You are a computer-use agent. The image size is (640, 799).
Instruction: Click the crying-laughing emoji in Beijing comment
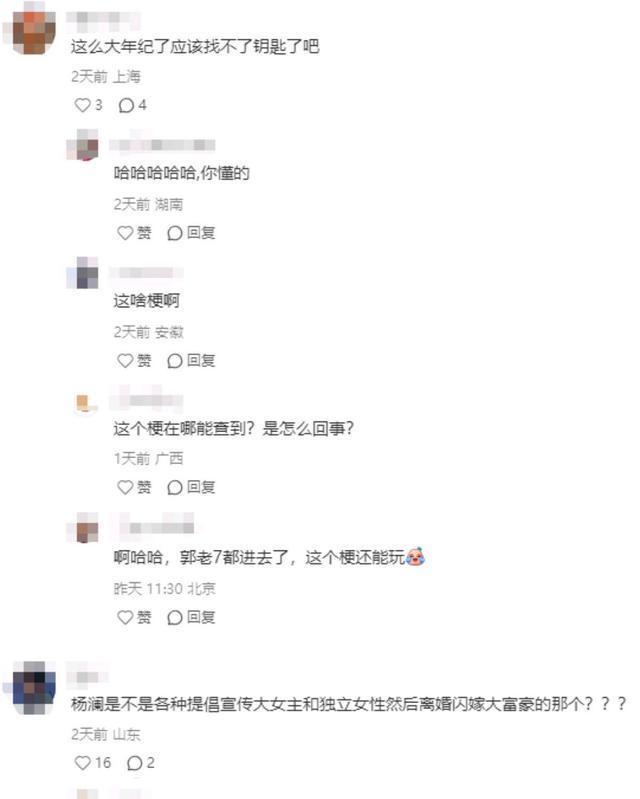(x=415, y=556)
